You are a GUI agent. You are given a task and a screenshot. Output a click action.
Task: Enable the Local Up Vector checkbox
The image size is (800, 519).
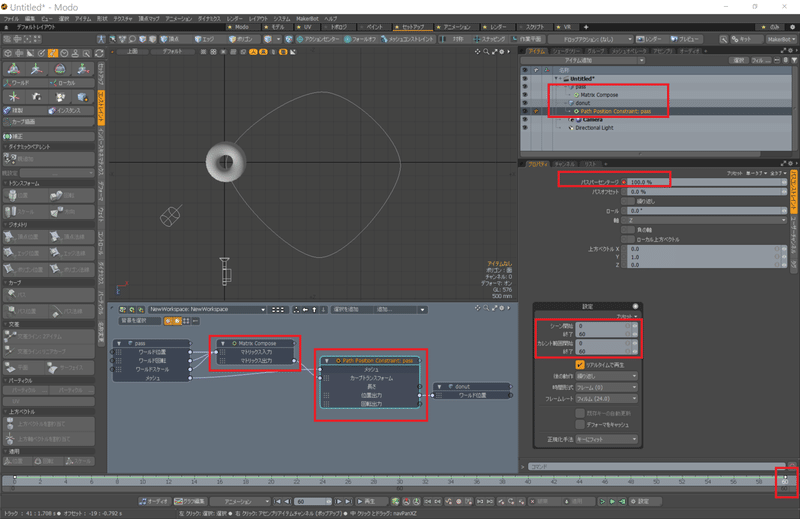point(630,239)
